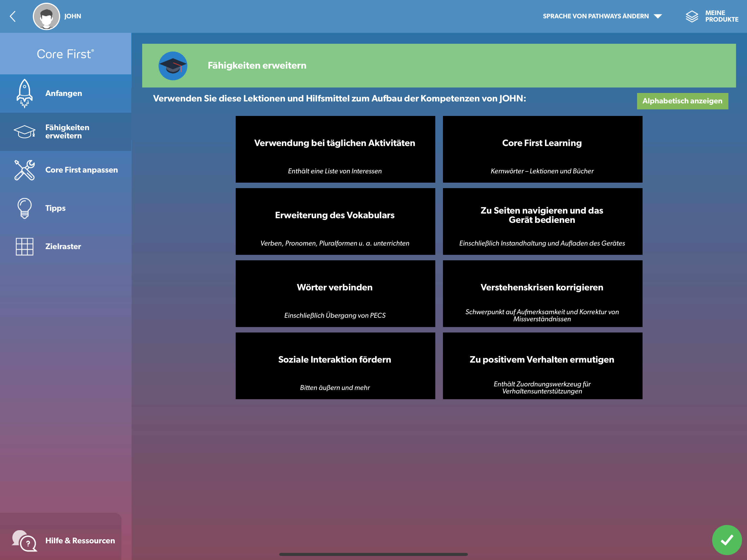Click the graduation cap banner icon

click(173, 66)
